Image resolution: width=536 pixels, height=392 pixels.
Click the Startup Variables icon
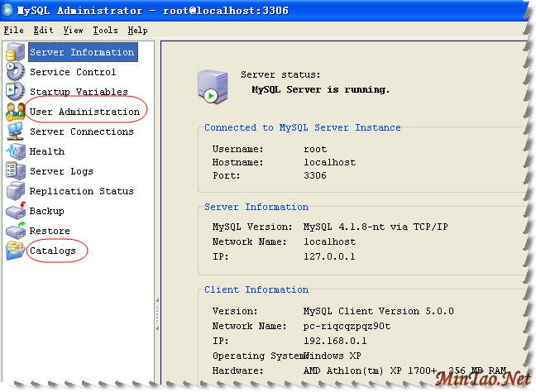[15, 92]
